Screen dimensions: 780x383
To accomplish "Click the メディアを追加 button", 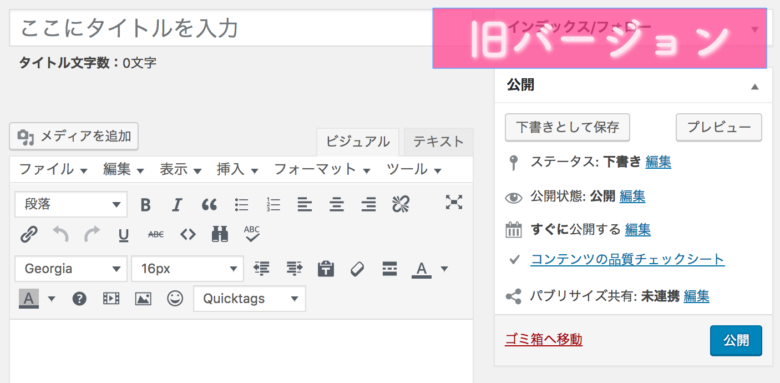I will 74,136.
